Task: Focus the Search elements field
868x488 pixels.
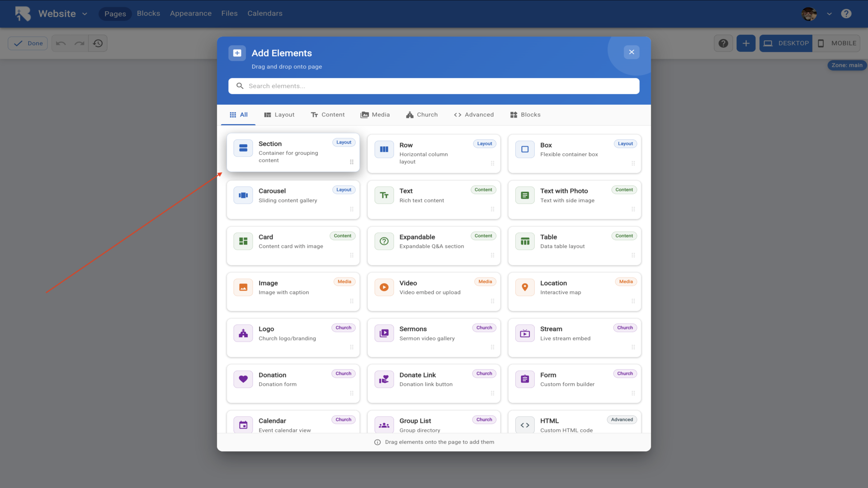Action: pyautogui.click(x=434, y=86)
